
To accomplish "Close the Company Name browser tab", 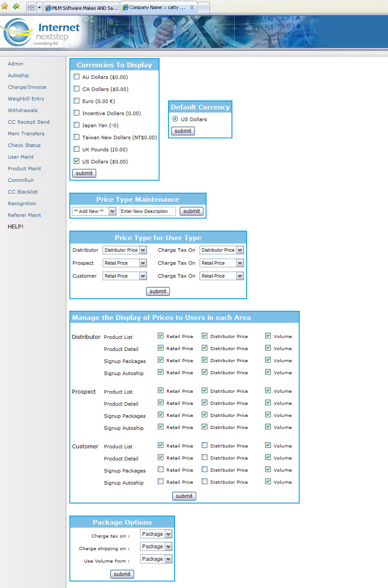I will [192, 7].
